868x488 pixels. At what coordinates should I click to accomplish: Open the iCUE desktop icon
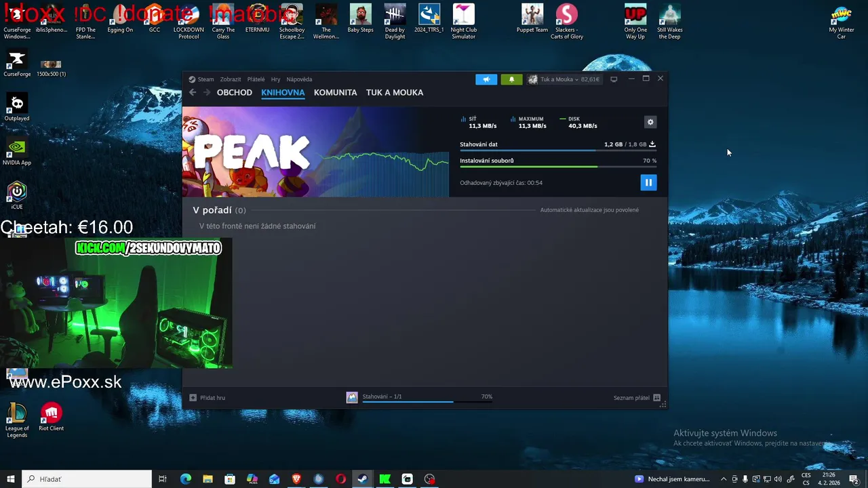[x=17, y=196]
